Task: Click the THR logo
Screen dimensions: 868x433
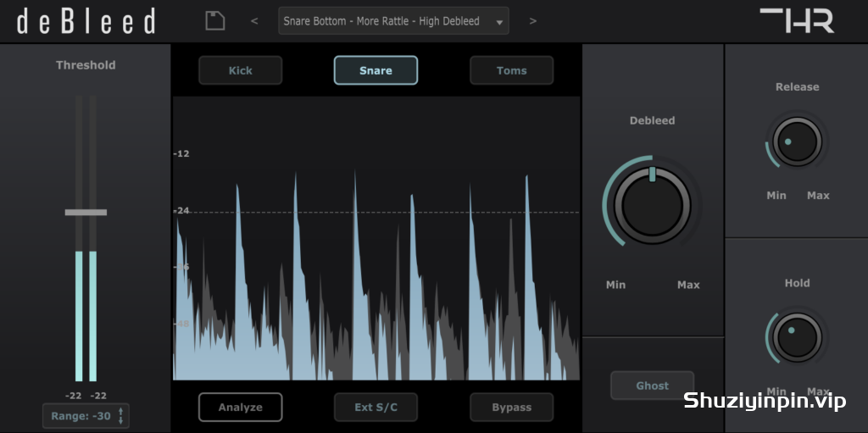Action: [x=797, y=20]
